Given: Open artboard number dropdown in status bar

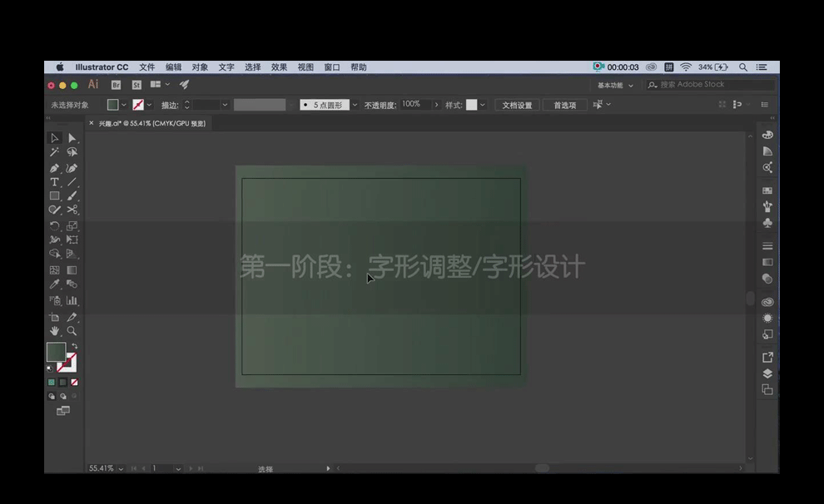Looking at the screenshot, I should 179,469.
